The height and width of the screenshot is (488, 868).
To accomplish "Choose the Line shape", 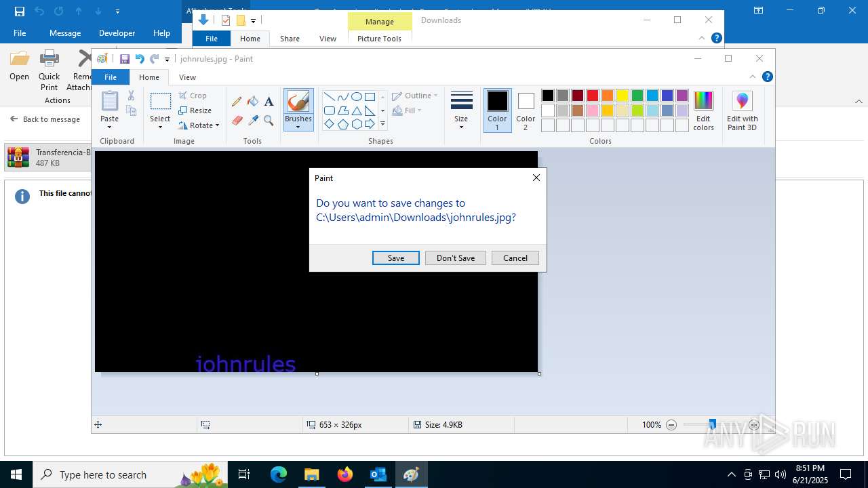I will (x=329, y=96).
